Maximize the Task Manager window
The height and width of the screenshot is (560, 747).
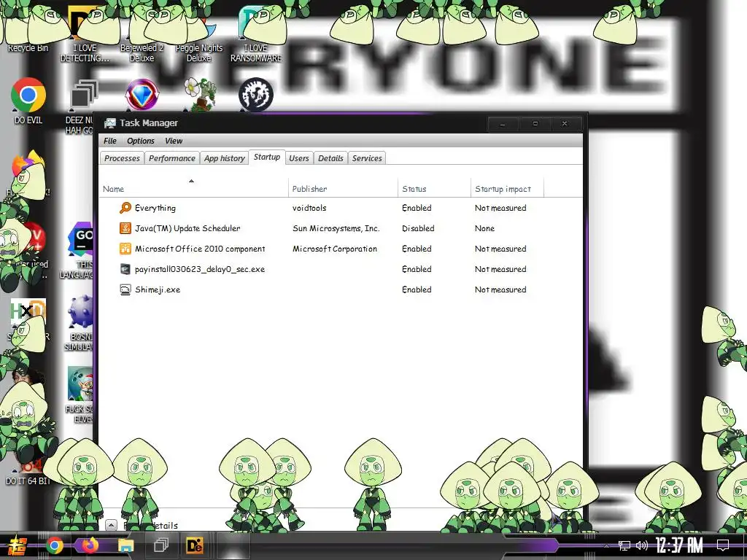pos(535,124)
